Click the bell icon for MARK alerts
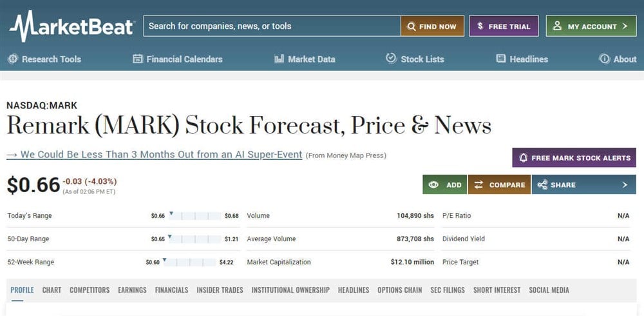This screenshot has width=644, height=316. pos(524,158)
